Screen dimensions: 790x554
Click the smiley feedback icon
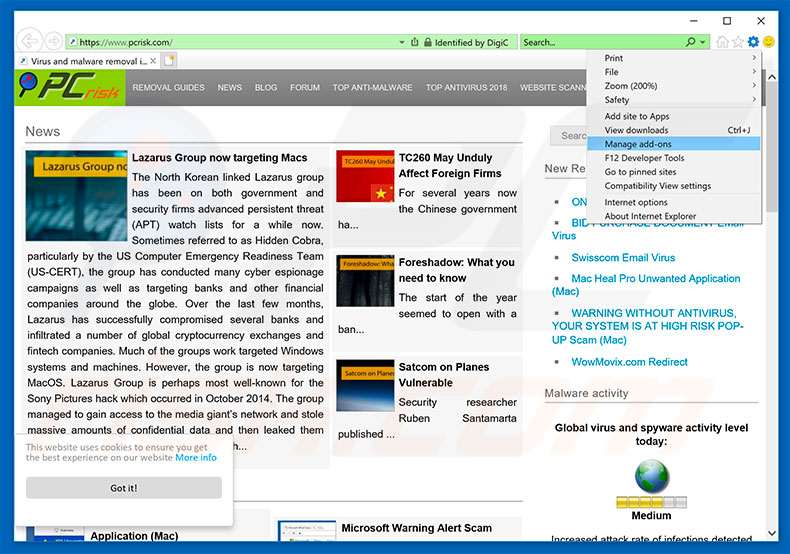point(768,42)
